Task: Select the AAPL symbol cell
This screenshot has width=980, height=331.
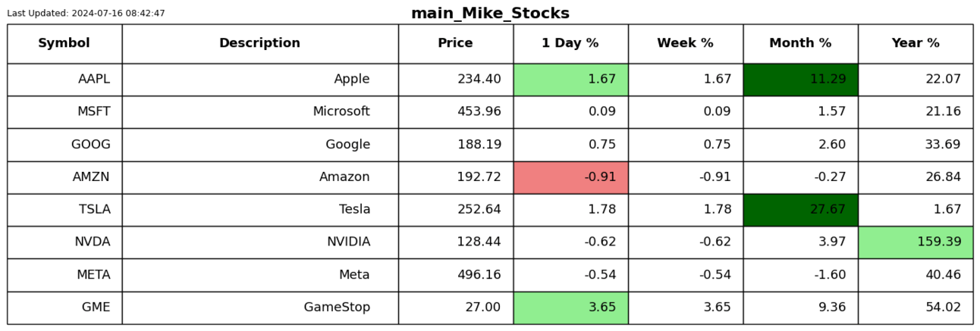Action: coord(64,80)
